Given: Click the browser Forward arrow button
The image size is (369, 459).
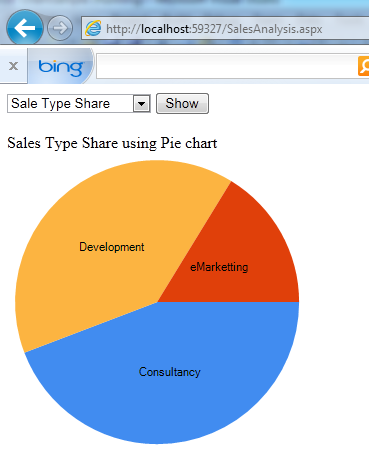Looking at the screenshot, I should pyautogui.click(x=60, y=28).
